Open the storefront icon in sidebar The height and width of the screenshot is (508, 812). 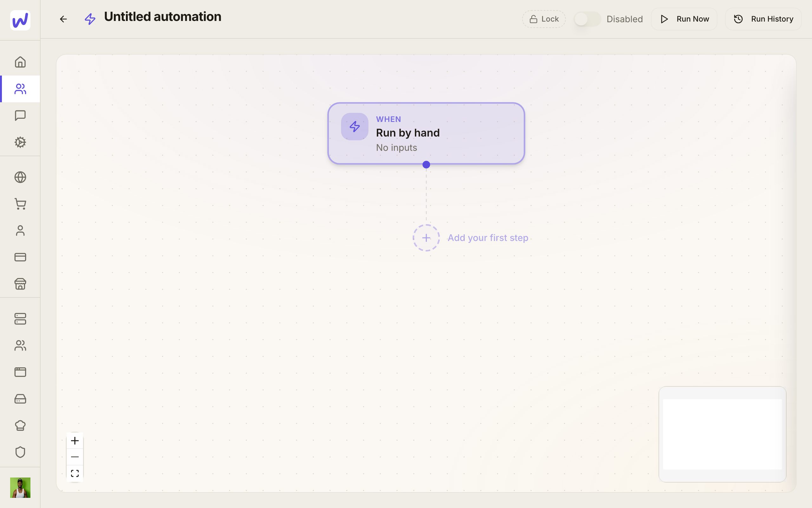pyautogui.click(x=20, y=284)
